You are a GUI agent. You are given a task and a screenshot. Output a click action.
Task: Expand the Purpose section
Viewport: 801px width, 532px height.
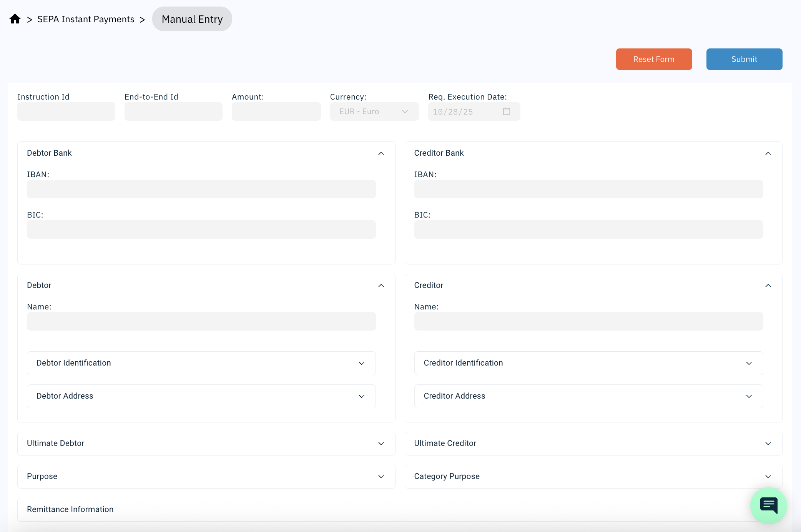pos(206,477)
